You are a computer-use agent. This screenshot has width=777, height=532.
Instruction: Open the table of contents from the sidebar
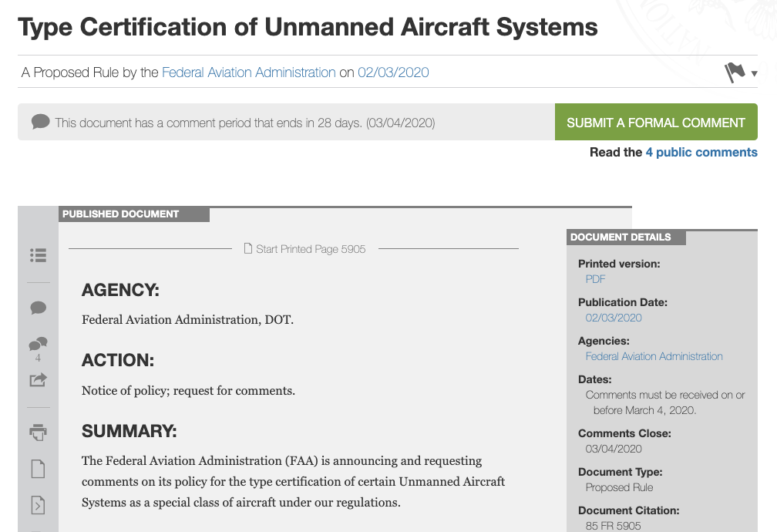[x=38, y=255]
